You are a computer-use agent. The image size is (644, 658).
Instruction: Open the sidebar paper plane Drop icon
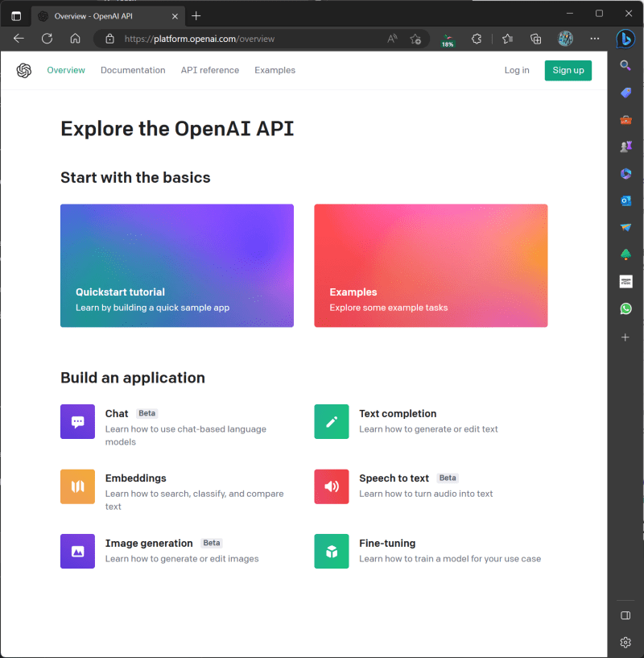click(625, 227)
